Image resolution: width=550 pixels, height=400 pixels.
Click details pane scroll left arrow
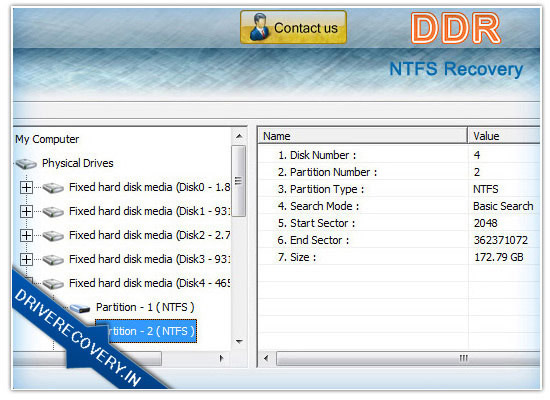(266, 359)
